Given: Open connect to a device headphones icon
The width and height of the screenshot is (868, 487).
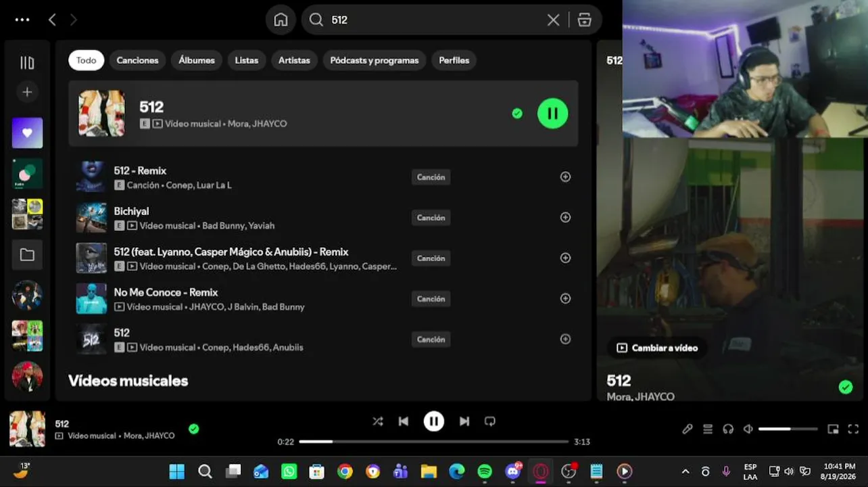Looking at the screenshot, I should pos(728,429).
